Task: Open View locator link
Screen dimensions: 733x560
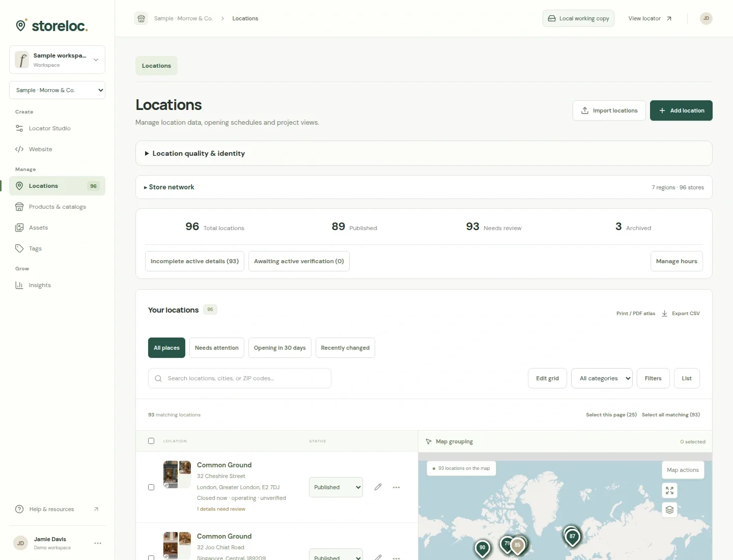Action: (x=650, y=18)
